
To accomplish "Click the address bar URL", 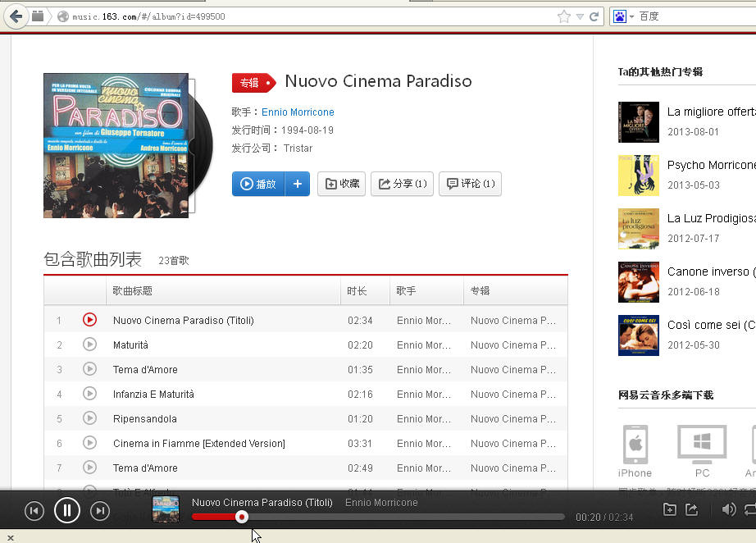I will (148, 17).
